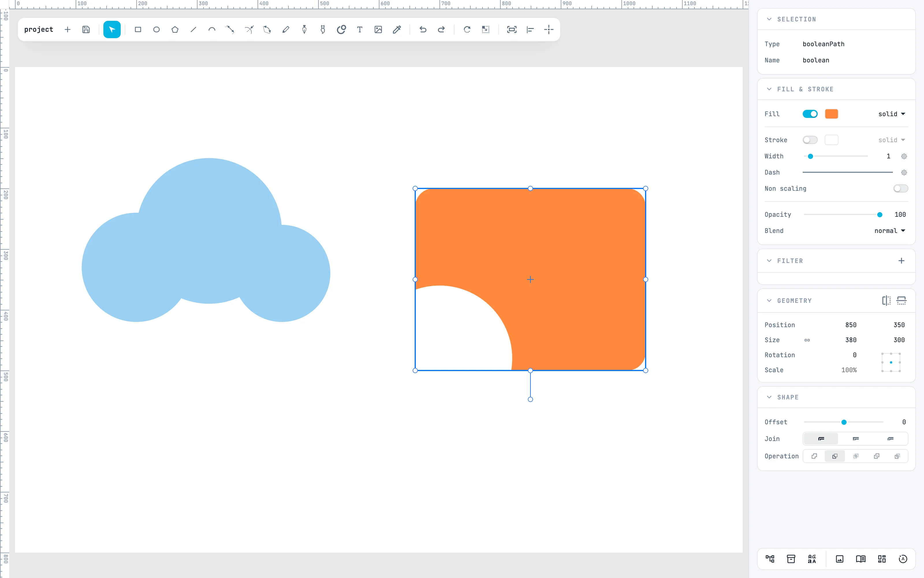Enable the Stroke switch

pyautogui.click(x=810, y=140)
